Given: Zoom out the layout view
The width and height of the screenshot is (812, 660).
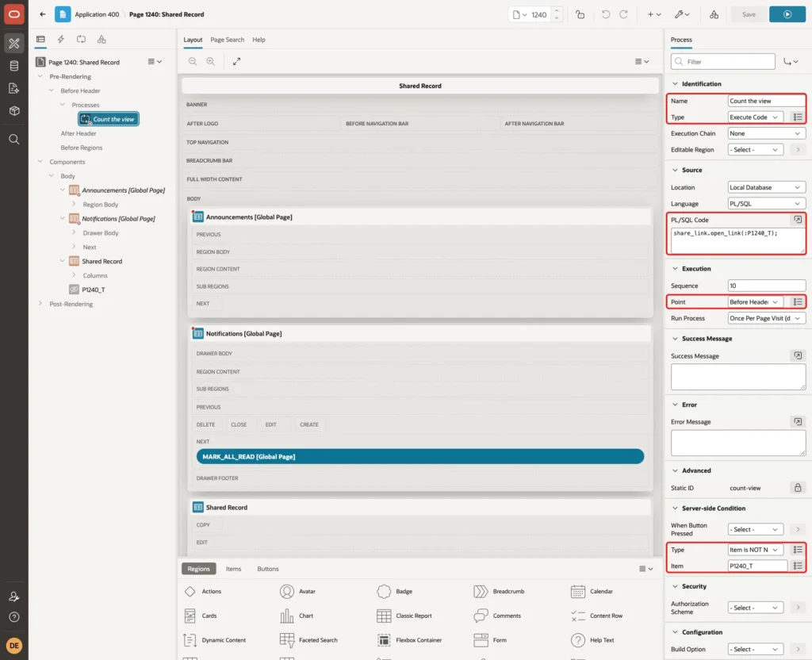Looking at the screenshot, I should coord(193,61).
